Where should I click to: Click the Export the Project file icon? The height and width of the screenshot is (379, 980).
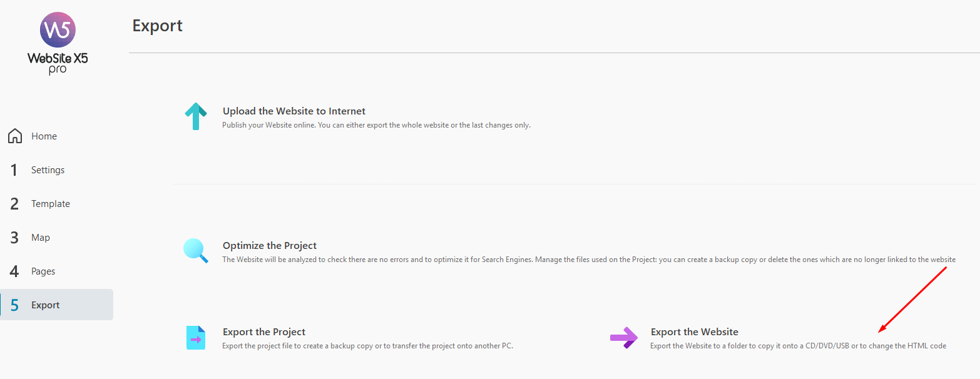point(195,338)
